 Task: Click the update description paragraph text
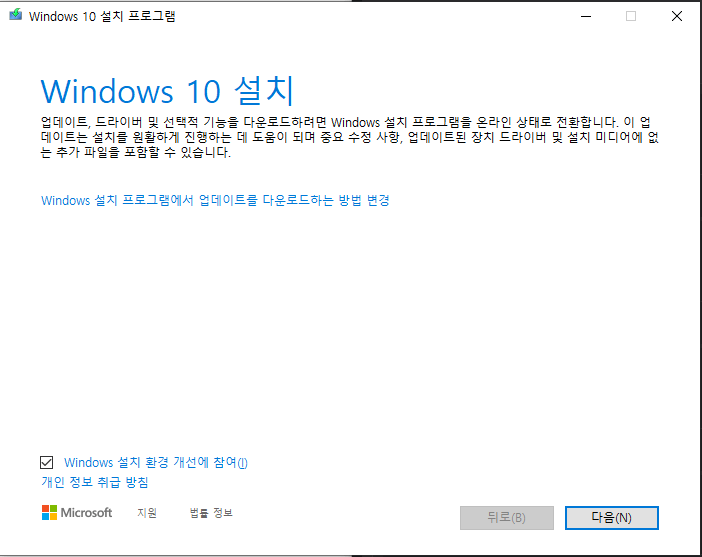(350, 137)
